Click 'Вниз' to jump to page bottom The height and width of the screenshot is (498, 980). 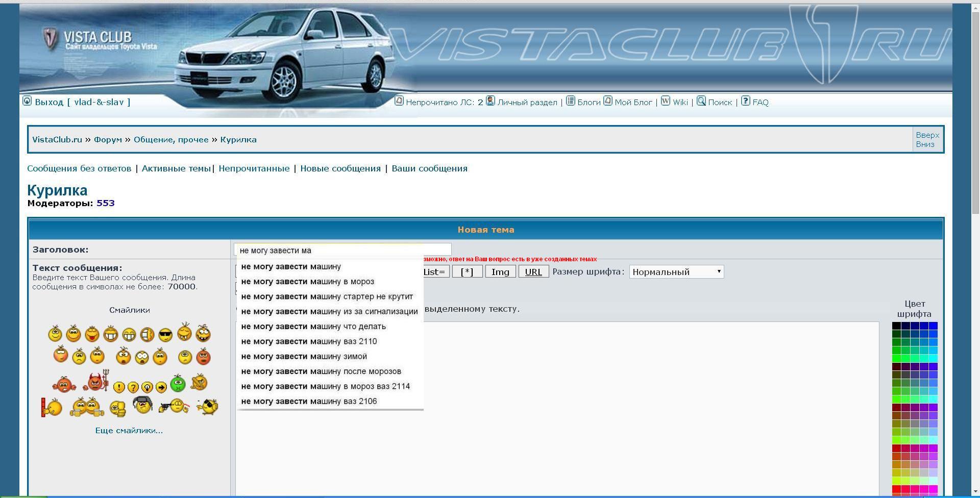(x=925, y=144)
